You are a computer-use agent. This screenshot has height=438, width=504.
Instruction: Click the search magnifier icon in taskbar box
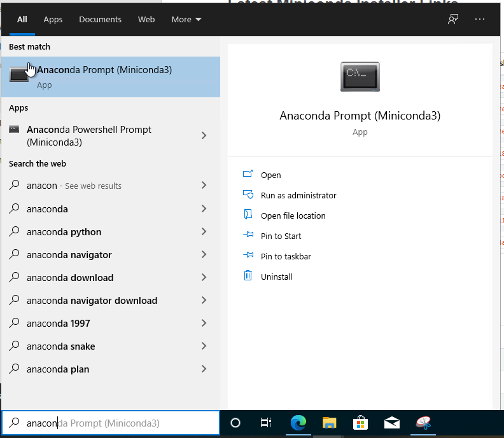pyautogui.click(x=14, y=423)
